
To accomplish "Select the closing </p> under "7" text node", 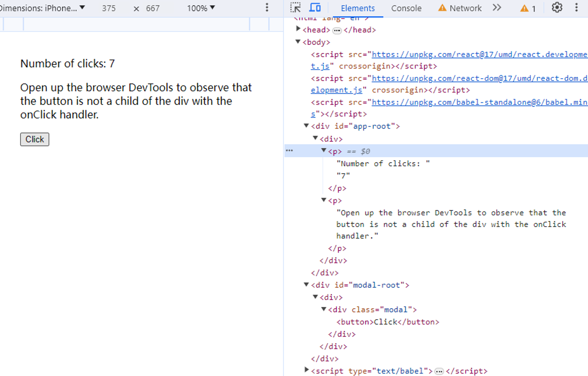I will [x=337, y=188].
